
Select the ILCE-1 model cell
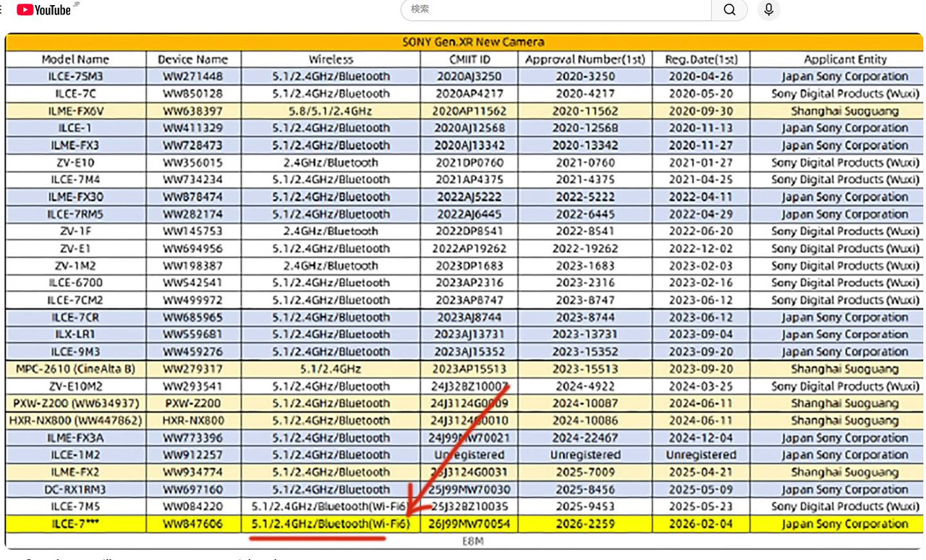tap(75, 128)
